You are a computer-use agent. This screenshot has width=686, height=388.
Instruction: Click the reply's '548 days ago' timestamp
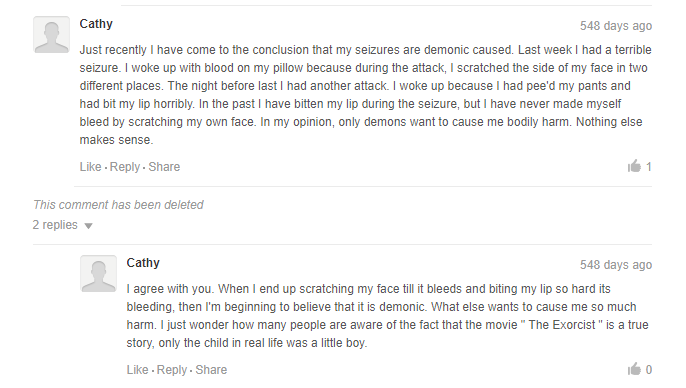coord(616,265)
